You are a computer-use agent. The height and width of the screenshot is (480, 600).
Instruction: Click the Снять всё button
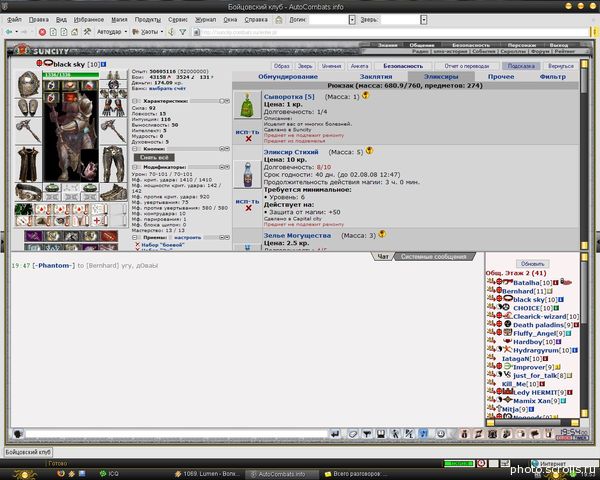pos(154,157)
